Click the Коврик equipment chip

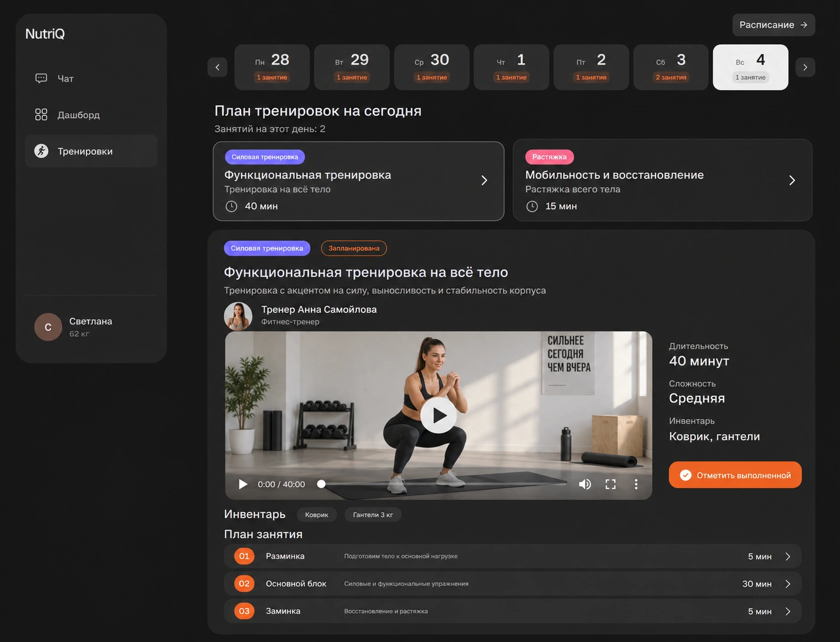(317, 515)
